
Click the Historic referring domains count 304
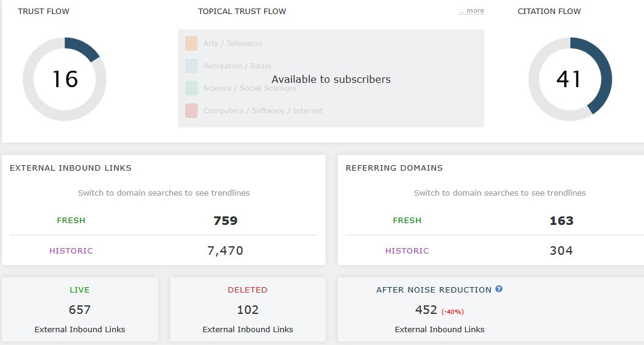point(561,251)
